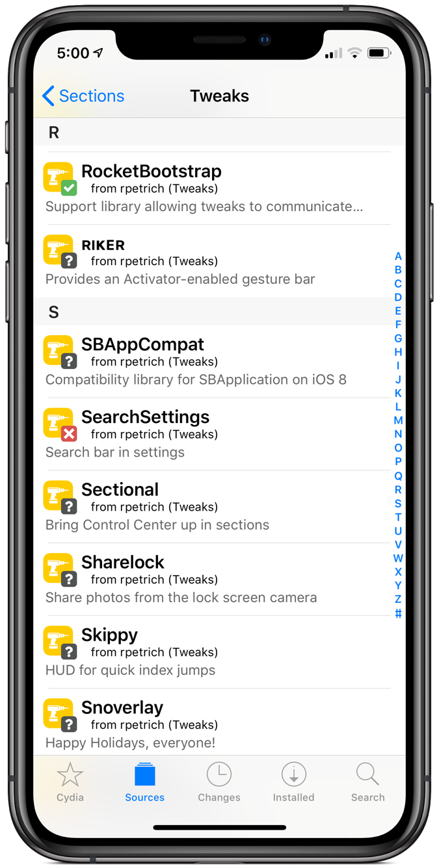
Task: Open the Sharelock package details
Action: click(212, 580)
